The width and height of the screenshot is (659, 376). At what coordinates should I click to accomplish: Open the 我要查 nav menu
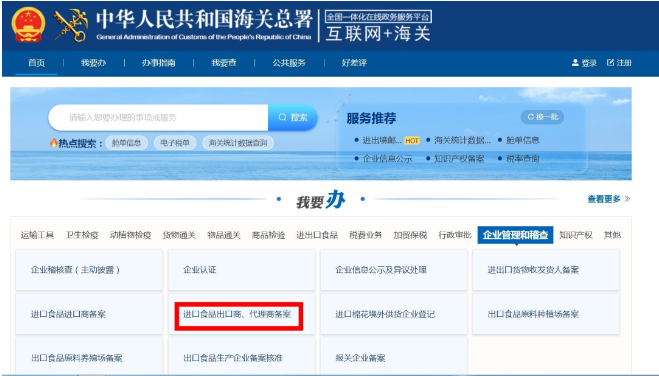tap(224, 63)
